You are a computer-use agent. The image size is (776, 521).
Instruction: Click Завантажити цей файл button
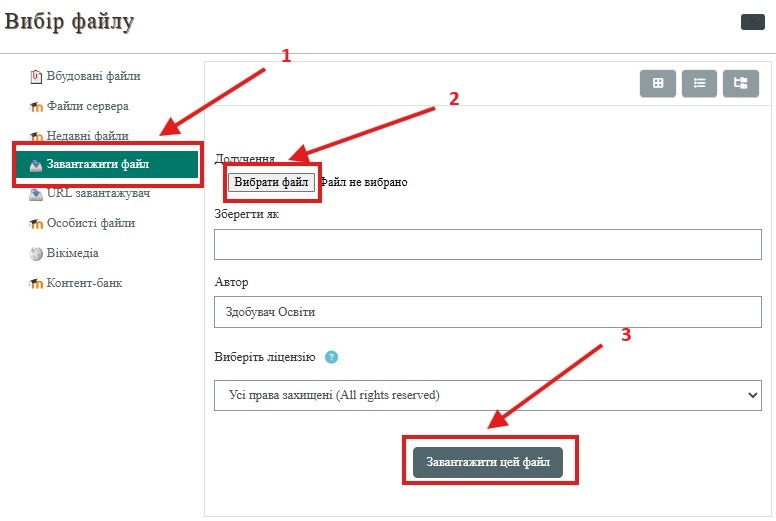pos(488,462)
